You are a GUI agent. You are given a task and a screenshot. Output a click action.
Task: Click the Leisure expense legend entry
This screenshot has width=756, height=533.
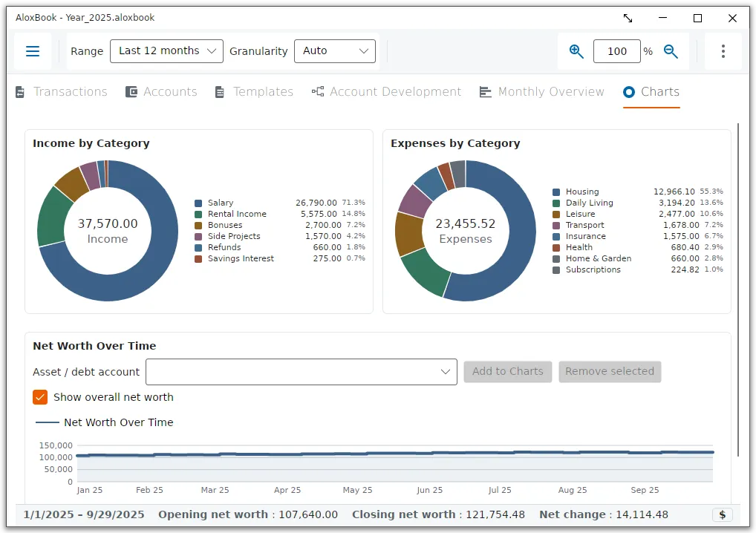click(x=637, y=214)
